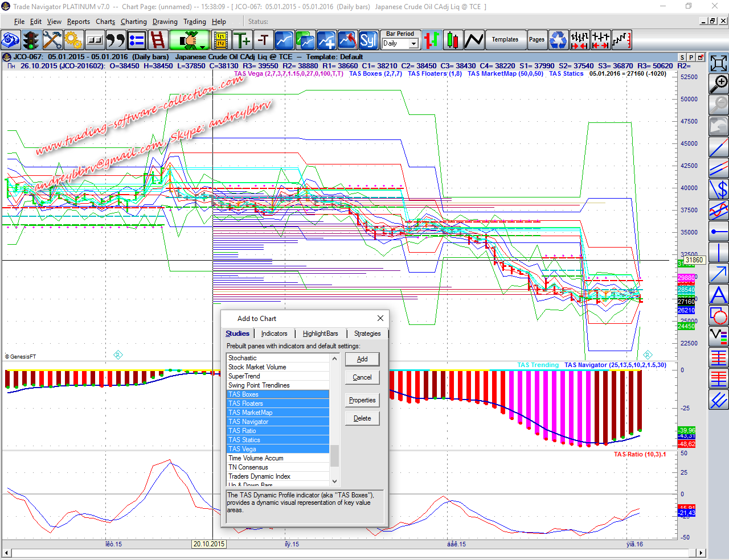Click the telephone icon in toolbar
Viewport: 729px width, 560px height.
click(x=11, y=40)
